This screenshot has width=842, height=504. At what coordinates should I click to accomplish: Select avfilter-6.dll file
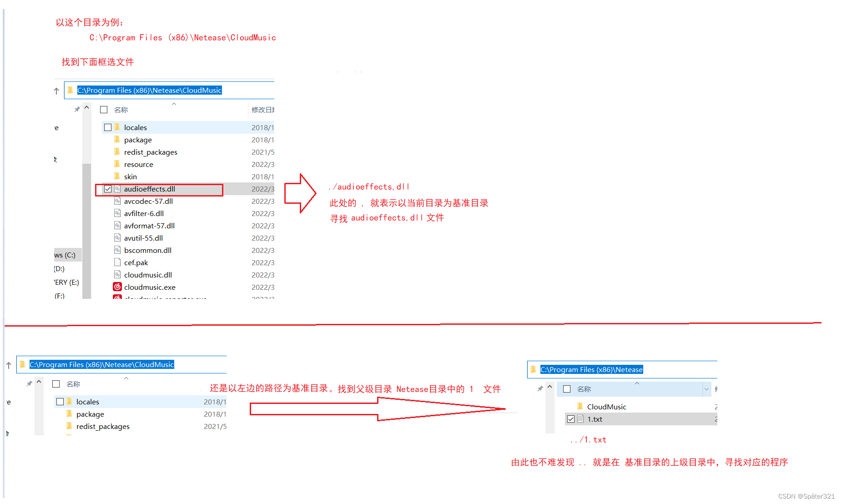coord(144,213)
